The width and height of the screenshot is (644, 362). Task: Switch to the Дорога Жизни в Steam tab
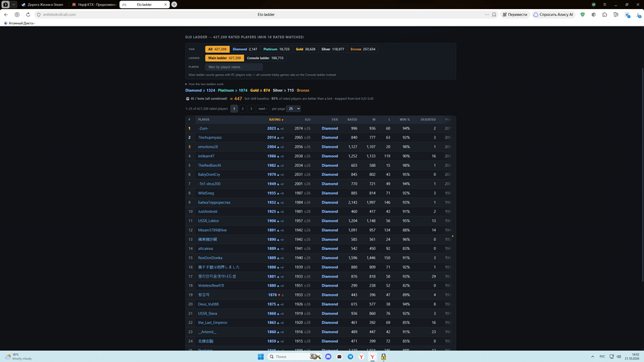(x=43, y=5)
